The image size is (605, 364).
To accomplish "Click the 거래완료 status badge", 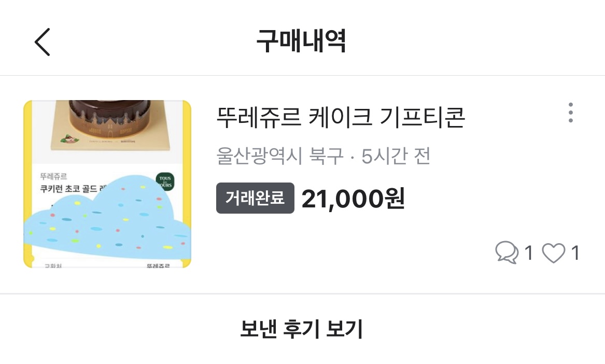I will [x=255, y=198].
